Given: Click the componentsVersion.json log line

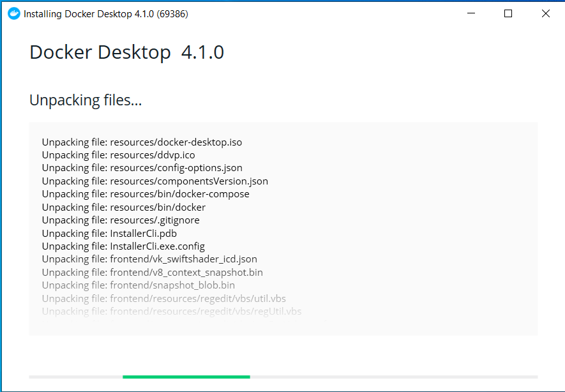Looking at the screenshot, I should pyautogui.click(x=154, y=181).
